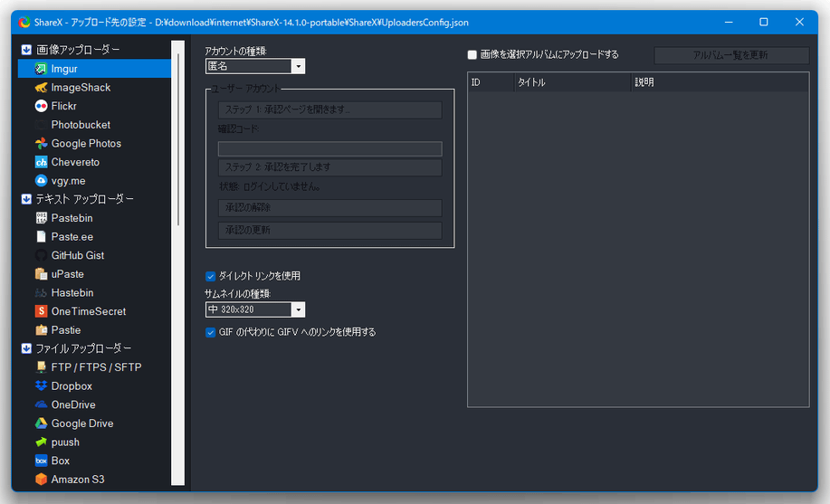Viewport: 830px width, 504px height.
Task: Select the Google Drive triangle icon
Action: [41, 423]
